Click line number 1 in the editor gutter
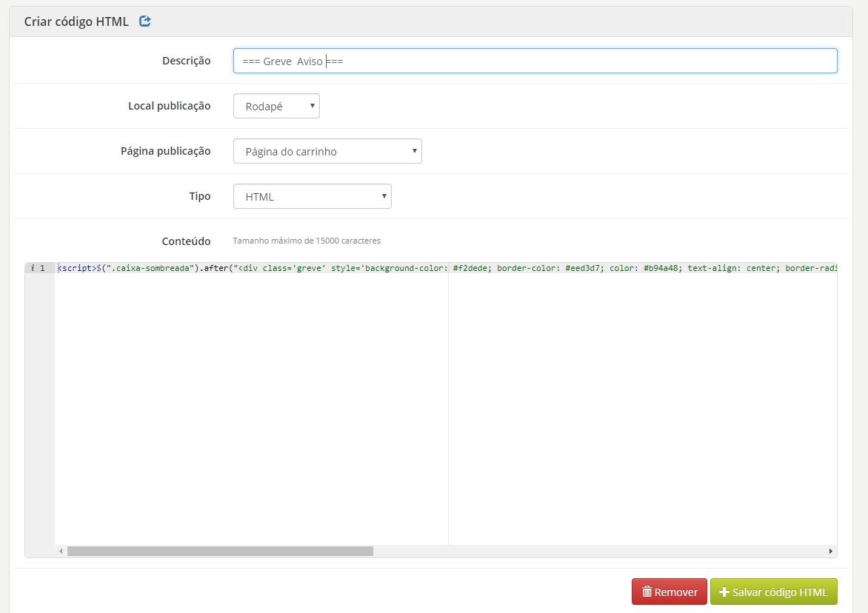This screenshot has width=868, height=613. pyautogui.click(x=42, y=268)
